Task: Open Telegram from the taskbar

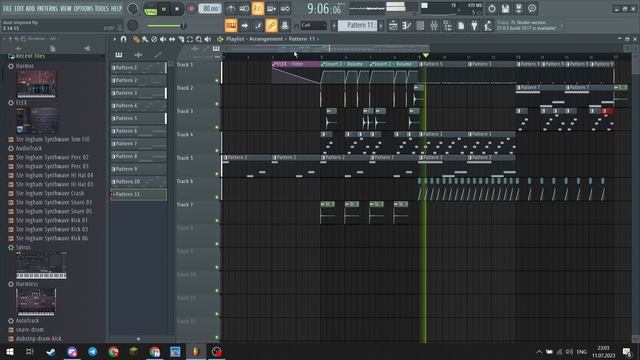Action: click(x=93, y=351)
